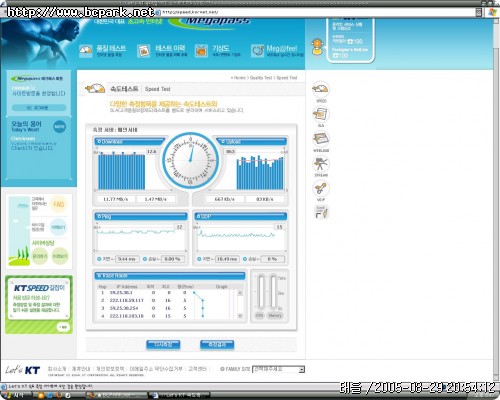Click the KT SPEED guide banner

tap(39, 305)
